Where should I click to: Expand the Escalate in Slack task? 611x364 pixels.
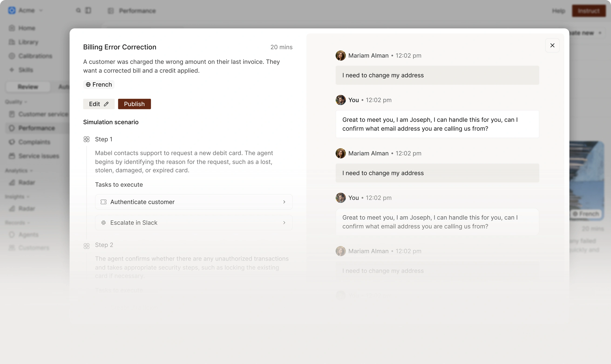[193, 222]
